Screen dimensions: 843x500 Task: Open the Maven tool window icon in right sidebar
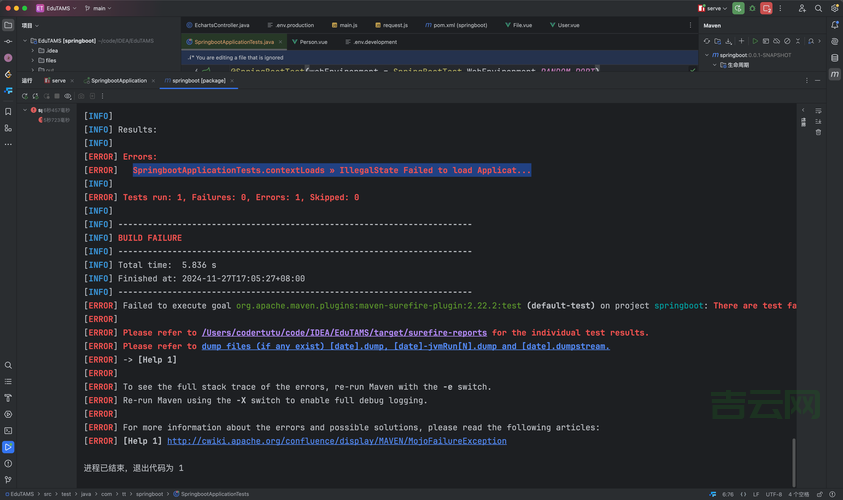(835, 74)
